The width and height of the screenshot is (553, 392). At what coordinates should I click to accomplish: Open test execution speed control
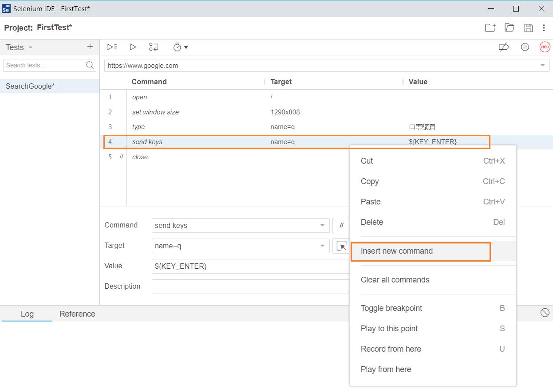[x=180, y=47]
